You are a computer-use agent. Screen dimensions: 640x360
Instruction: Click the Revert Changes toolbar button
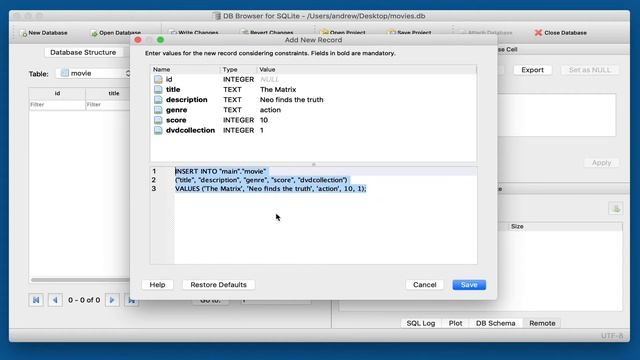(x=267, y=33)
